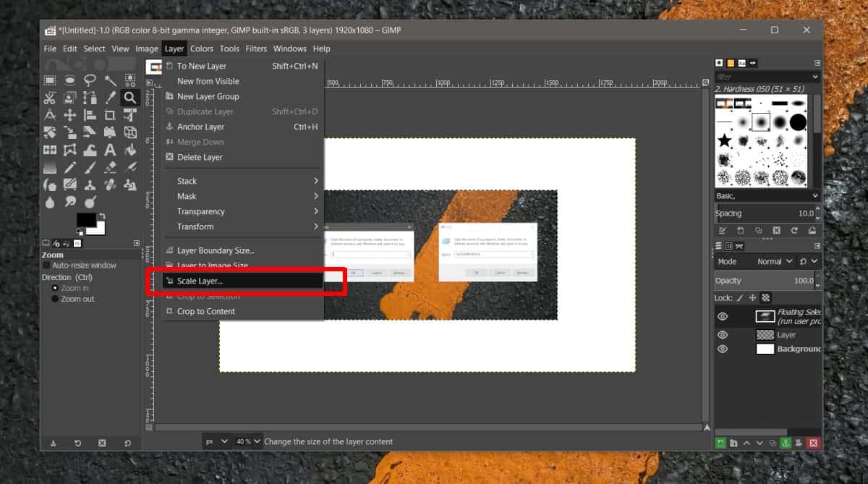Click the background white color swatch
Screen dimensions: 868x484
coord(99,230)
